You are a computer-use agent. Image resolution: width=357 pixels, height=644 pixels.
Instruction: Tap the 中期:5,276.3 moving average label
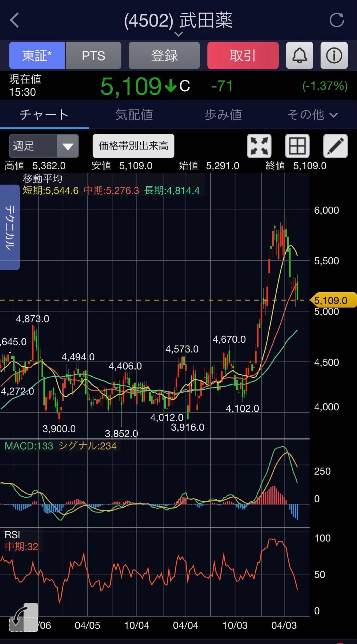111,191
